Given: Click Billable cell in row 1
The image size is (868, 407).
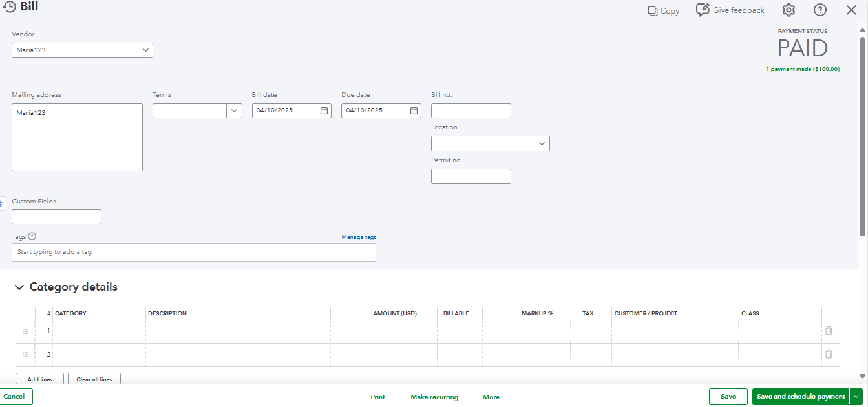Looking at the screenshot, I should pos(460,331).
